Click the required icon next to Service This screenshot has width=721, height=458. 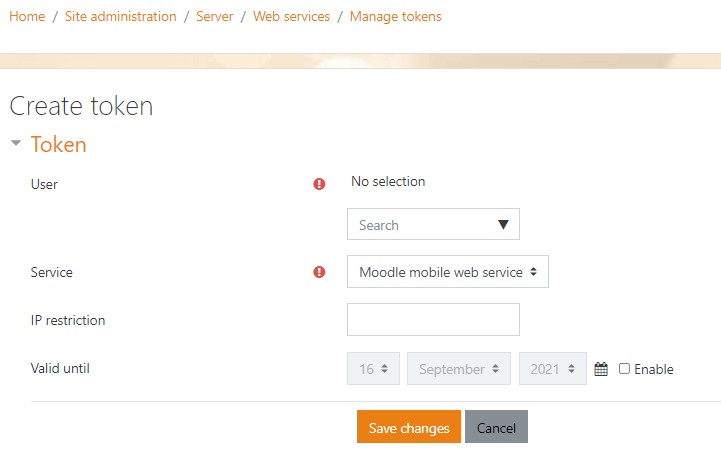(x=319, y=272)
